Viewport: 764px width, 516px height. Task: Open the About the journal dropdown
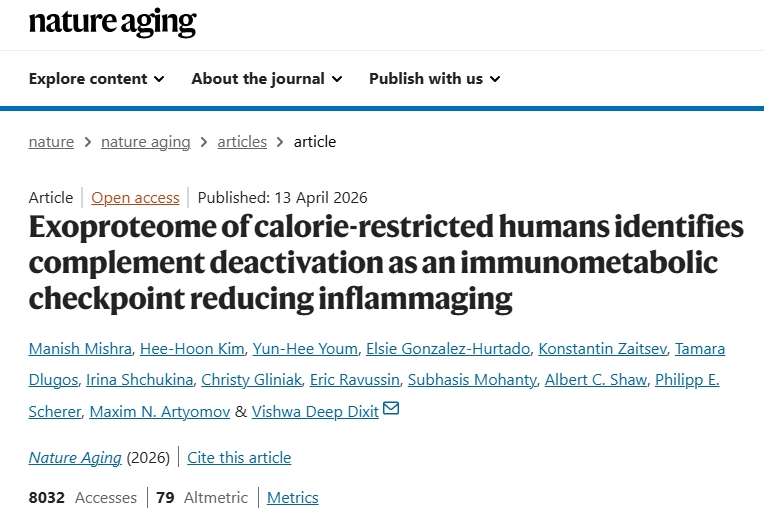click(x=266, y=79)
